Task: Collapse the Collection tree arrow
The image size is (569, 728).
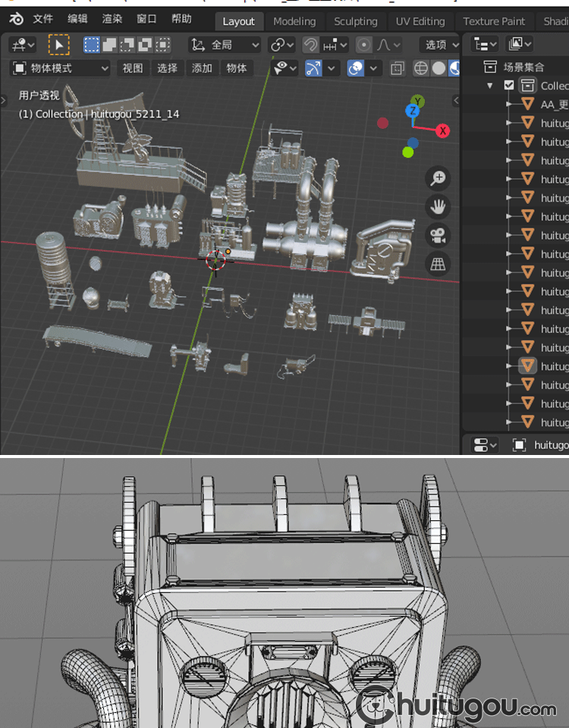Action: pyautogui.click(x=491, y=86)
